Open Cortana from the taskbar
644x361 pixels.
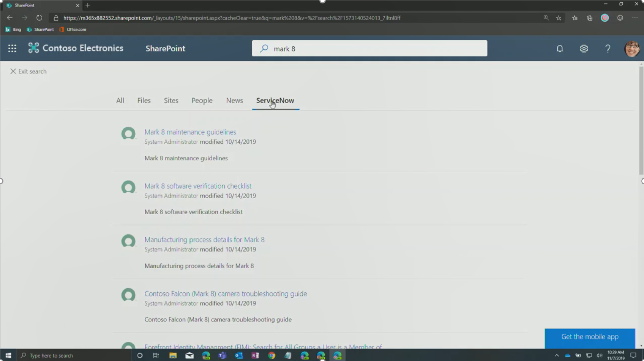[x=140, y=355]
